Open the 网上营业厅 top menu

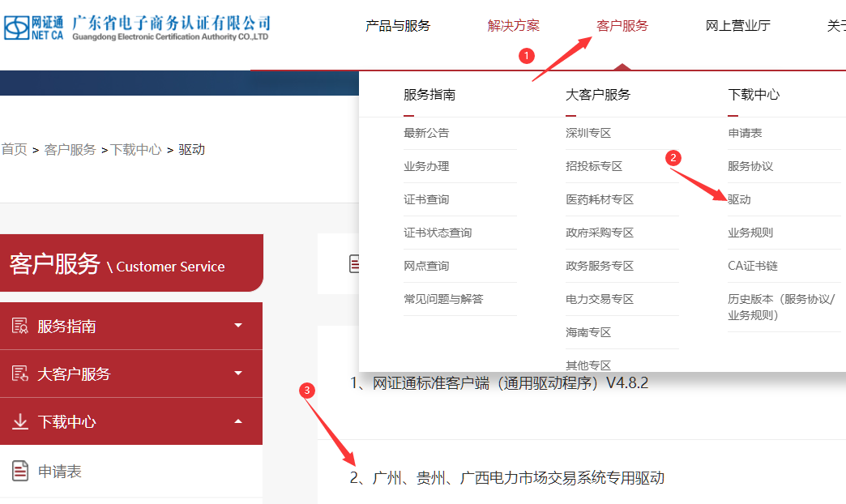click(x=738, y=26)
